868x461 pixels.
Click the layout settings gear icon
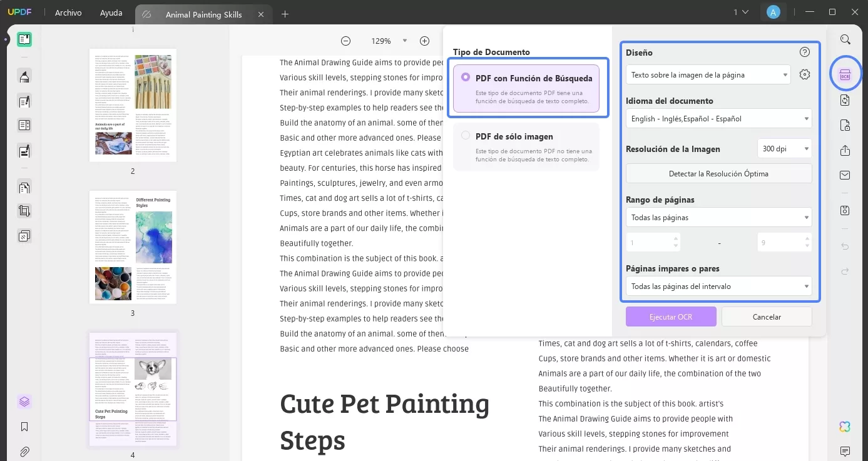pyautogui.click(x=805, y=74)
